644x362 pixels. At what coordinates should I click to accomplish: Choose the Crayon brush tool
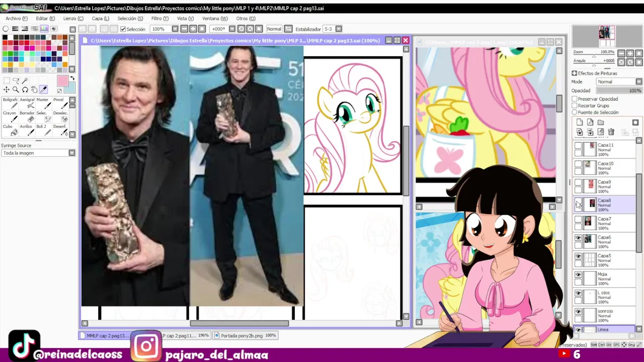pyautogui.click(x=10, y=117)
